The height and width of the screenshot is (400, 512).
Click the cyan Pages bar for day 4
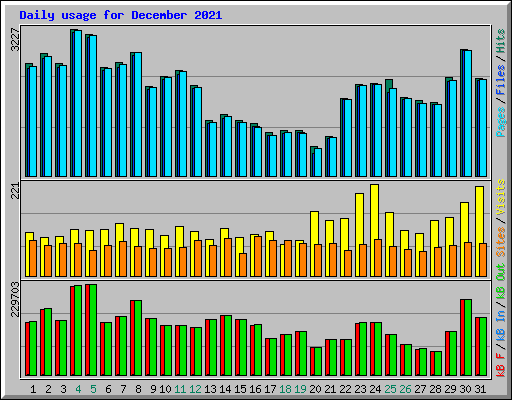pyautogui.click(x=78, y=103)
